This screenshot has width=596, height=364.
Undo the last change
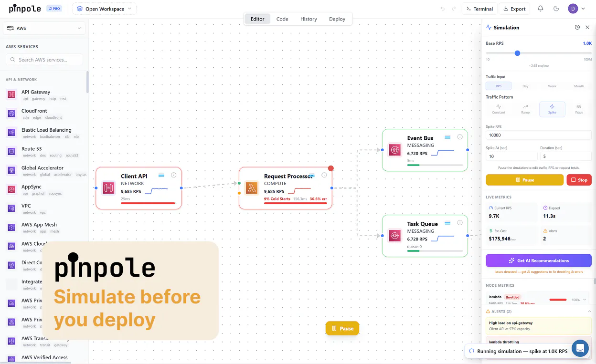[442, 9]
